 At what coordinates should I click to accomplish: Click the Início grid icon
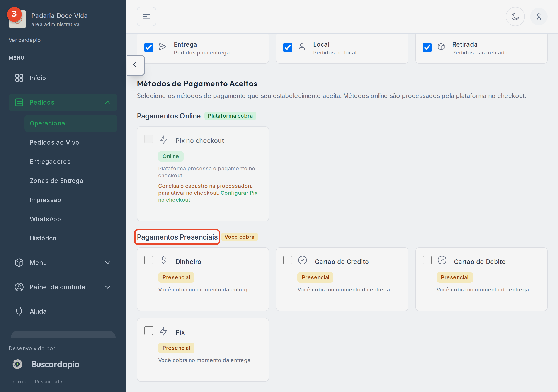(x=19, y=78)
